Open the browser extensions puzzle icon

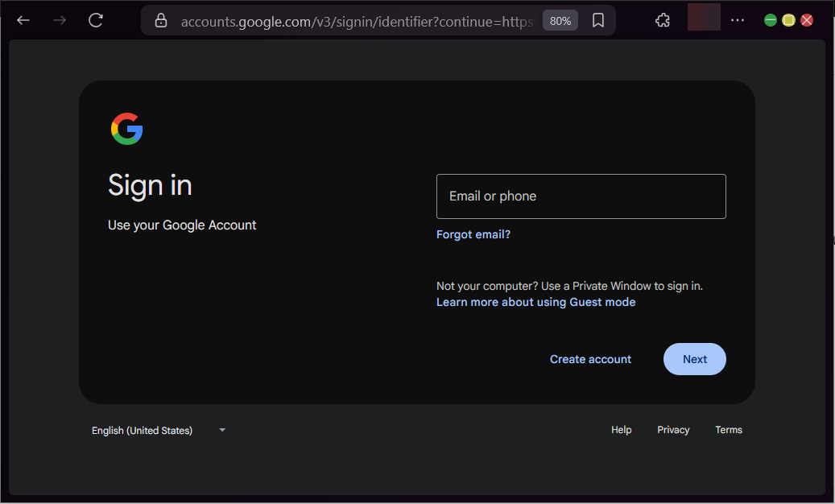coord(662,20)
